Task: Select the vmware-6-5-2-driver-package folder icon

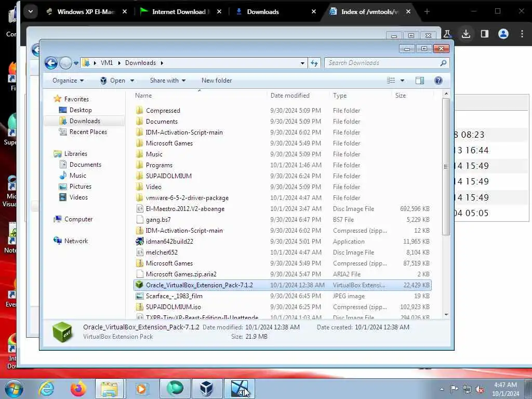Action: point(139,197)
